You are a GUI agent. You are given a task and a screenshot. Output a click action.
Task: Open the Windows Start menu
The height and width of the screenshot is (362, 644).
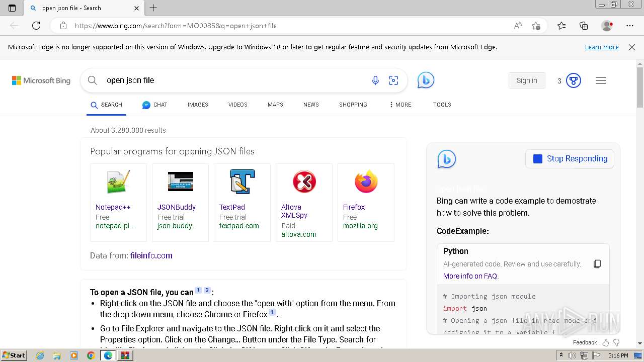(14, 355)
